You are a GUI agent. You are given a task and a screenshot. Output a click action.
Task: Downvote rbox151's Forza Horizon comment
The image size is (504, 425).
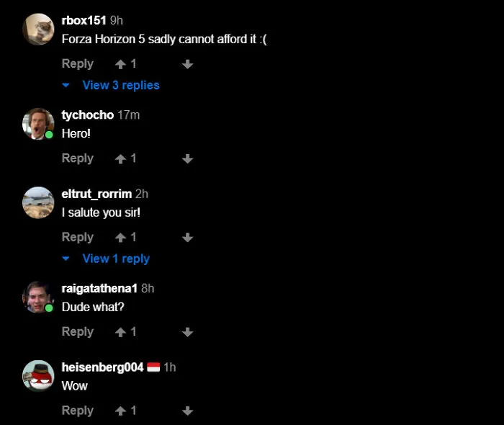(x=187, y=64)
